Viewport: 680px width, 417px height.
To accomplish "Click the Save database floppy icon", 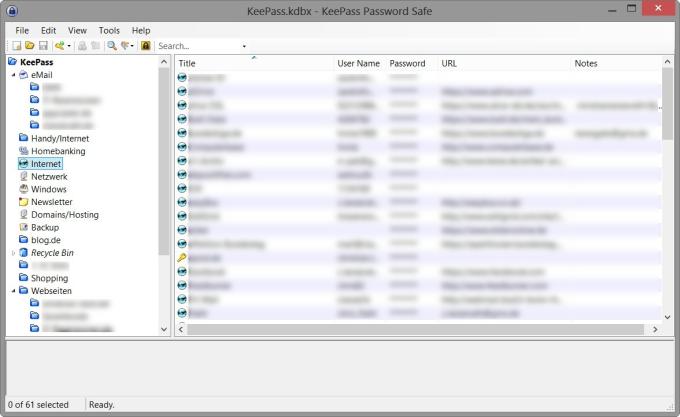I will (x=43, y=46).
